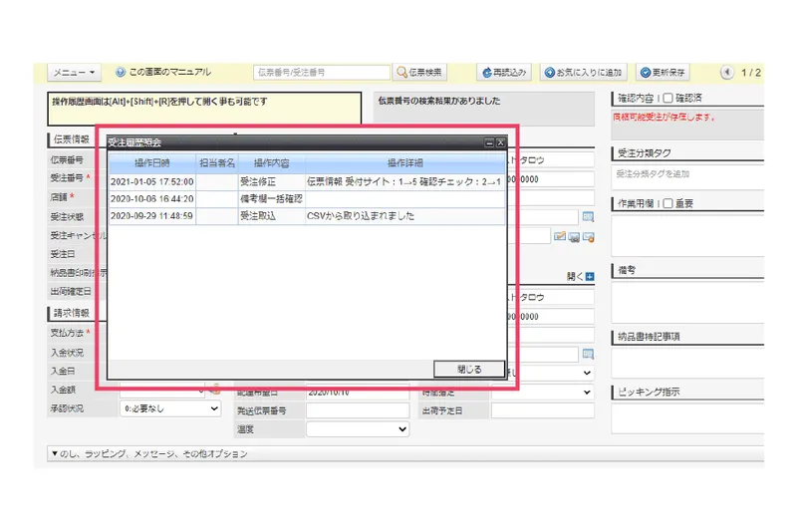The image size is (797, 532).
Task: Go to previous record arrow beside 1 / 2
Action: point(727,72)
